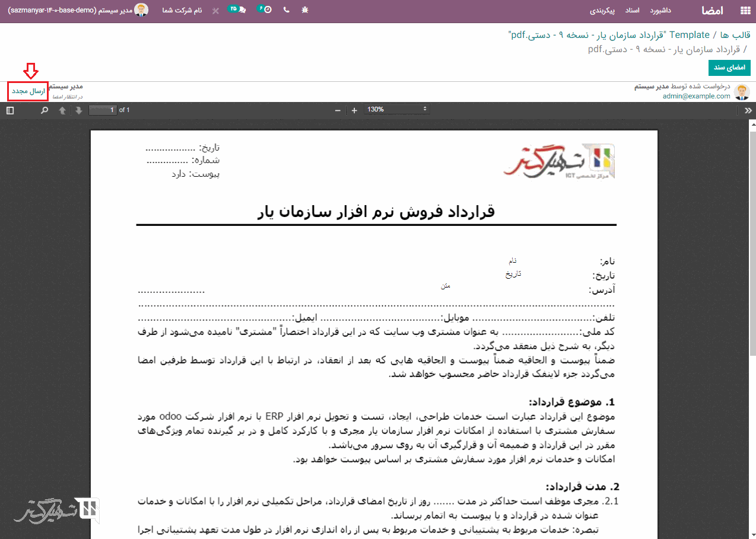Click the پیوست: دارد text
756x539 pixels.
(195, 174)
